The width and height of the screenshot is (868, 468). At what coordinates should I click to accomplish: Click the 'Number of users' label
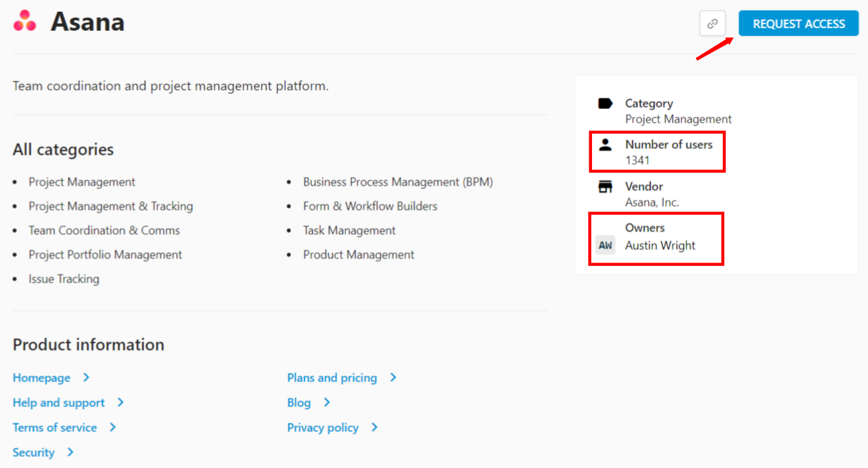coord(669,144)
